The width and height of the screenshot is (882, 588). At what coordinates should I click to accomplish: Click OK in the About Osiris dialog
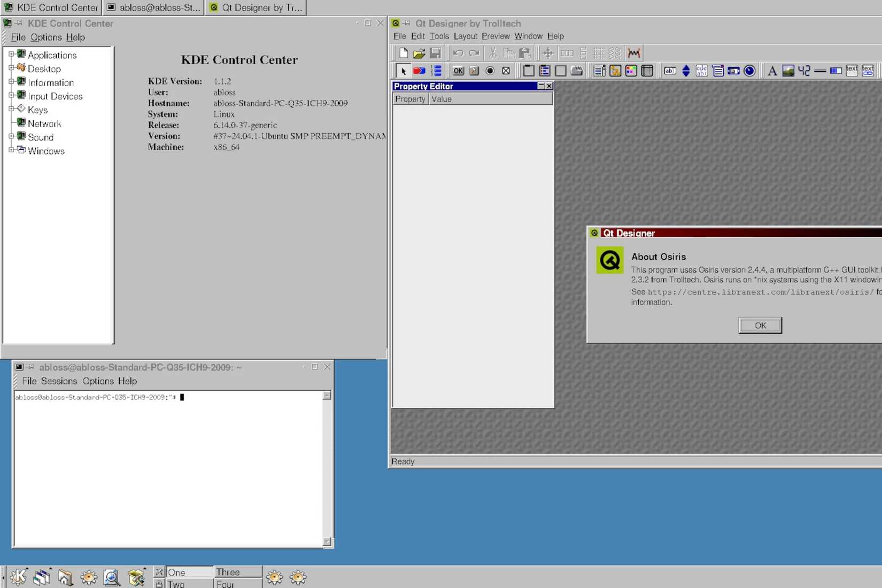coord(760,325)
